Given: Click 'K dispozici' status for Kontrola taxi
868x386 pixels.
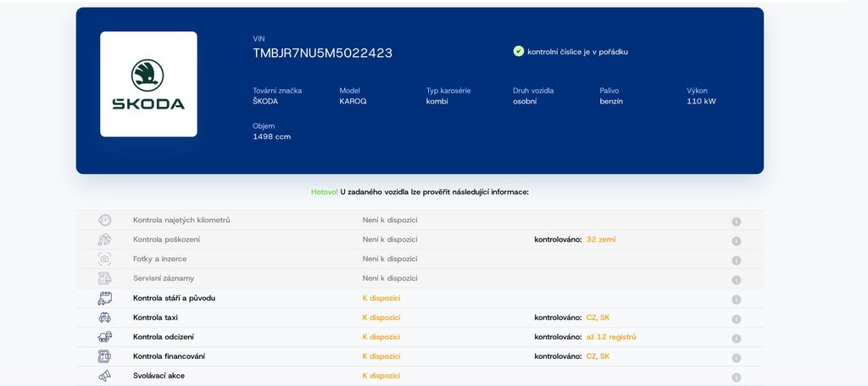Looking at the screenshot, I should 381,317.
